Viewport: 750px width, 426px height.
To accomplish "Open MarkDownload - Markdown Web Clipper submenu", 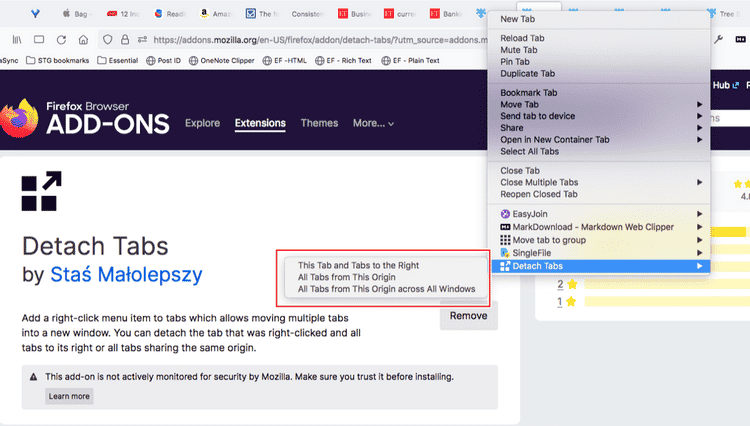I will click(599, 227).
